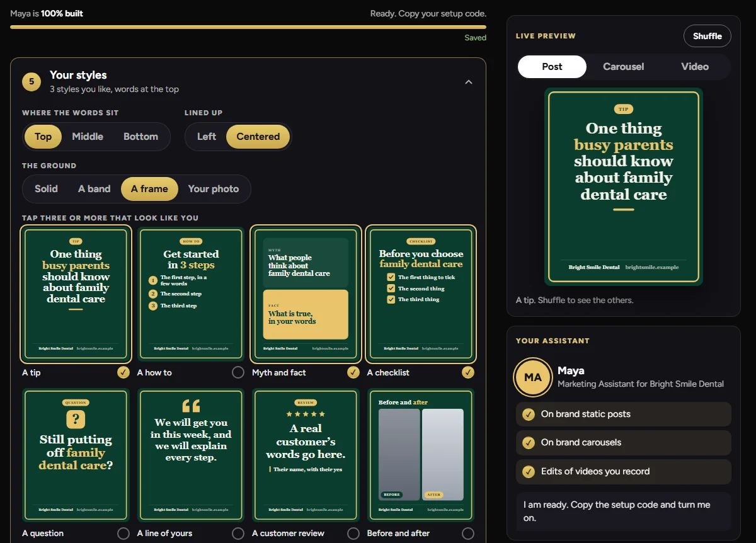Set the ground to A frame

149,188
